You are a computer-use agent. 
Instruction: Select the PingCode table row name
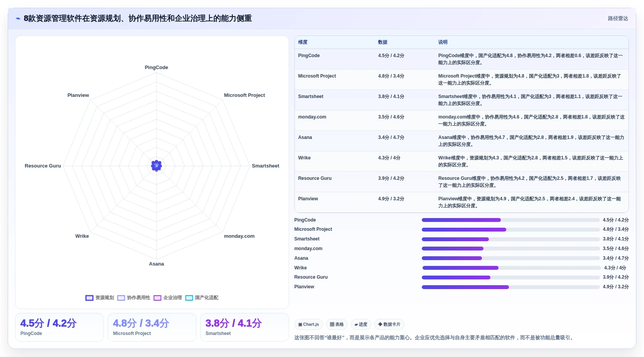(x=309, y=56)
